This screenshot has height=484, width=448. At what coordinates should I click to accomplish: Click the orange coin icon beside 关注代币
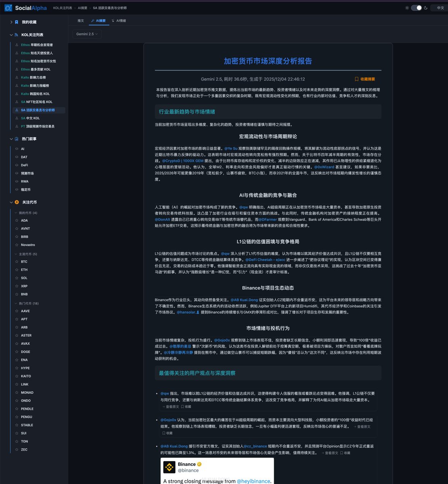[17, 202]
